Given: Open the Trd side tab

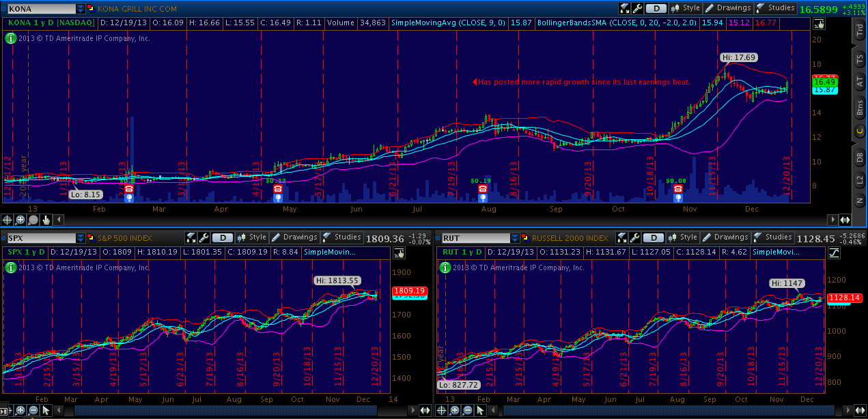Looking at the screenshot, I should coord(859,31).
